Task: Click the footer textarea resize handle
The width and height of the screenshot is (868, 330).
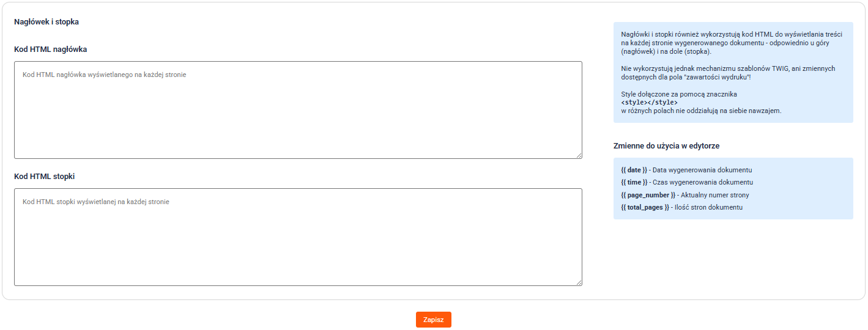Action: [x=579, y=282]
